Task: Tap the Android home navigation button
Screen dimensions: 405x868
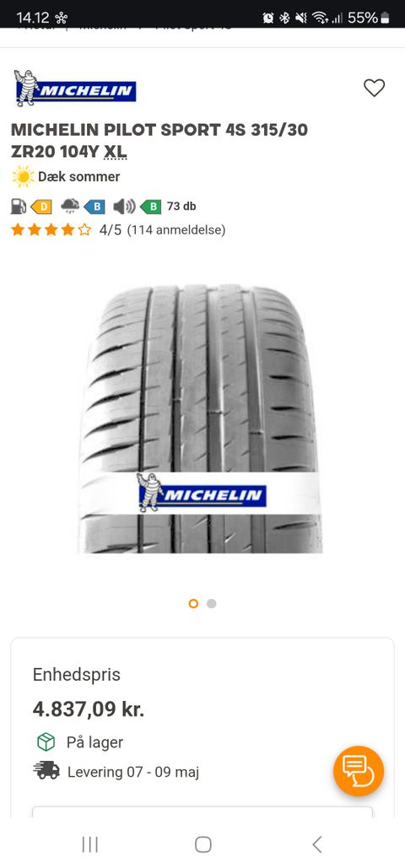Action: 202,844
